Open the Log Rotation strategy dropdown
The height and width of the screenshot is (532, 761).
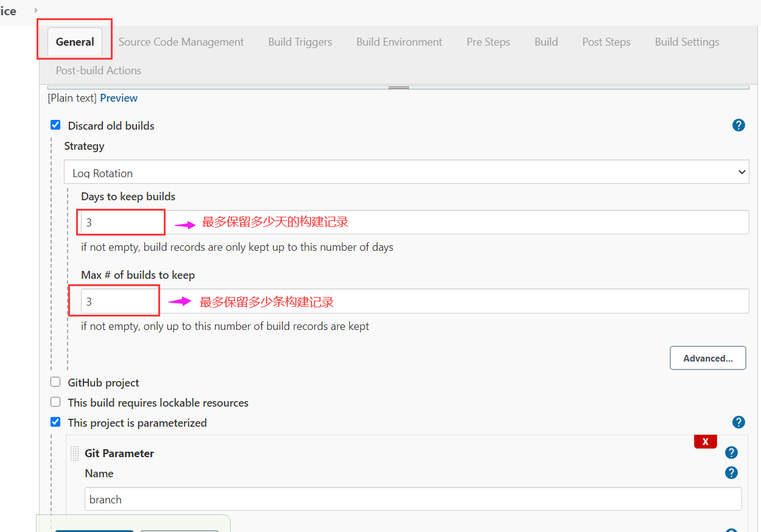point(407,172)
